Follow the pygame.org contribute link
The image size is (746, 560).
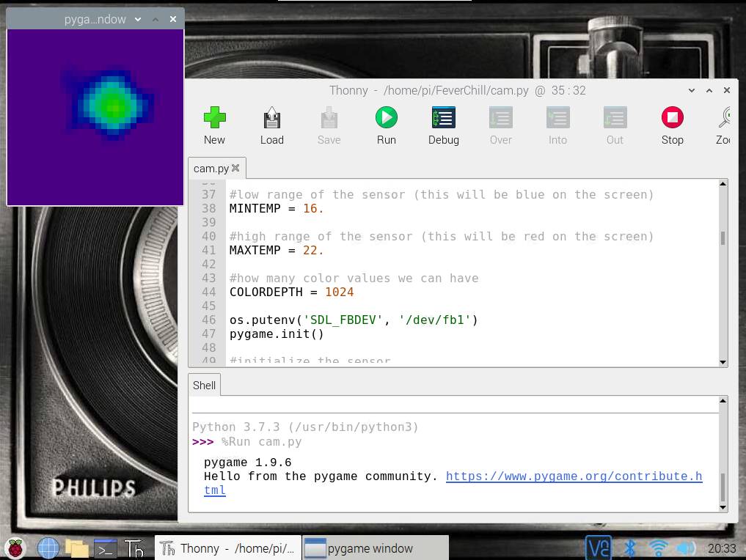click(574, 476)
